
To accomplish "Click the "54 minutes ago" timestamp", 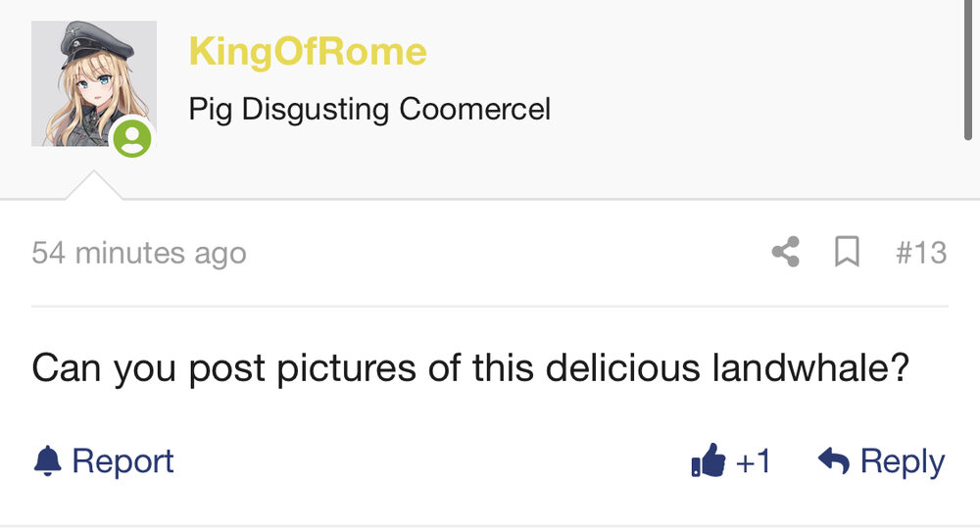I will [139, 253].
